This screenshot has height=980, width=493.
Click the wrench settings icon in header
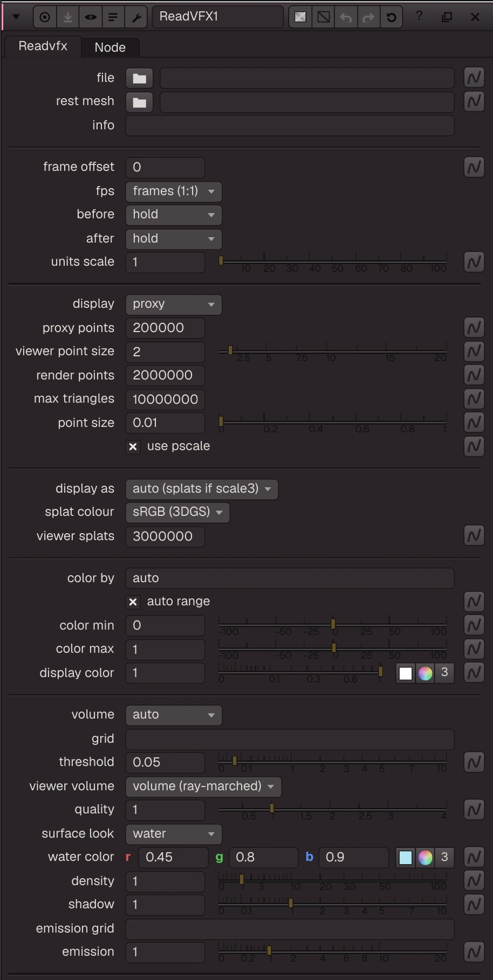click(136, 17)
